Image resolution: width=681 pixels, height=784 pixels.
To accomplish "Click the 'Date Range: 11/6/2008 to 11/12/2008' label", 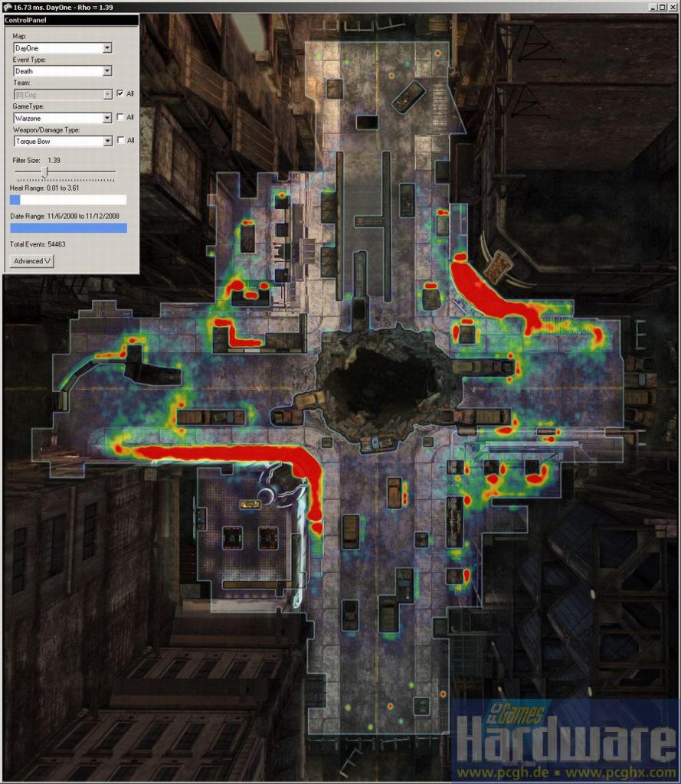I will click(x=65, y=217).
